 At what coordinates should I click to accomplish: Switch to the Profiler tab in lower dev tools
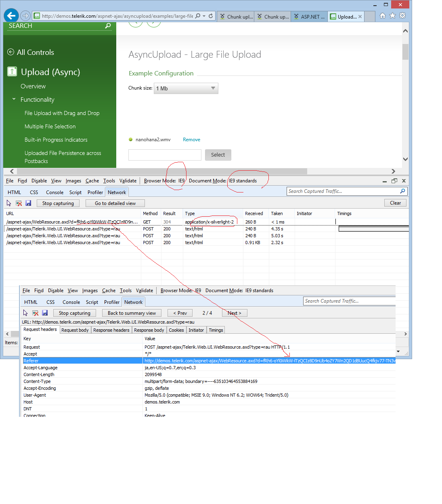112,302
